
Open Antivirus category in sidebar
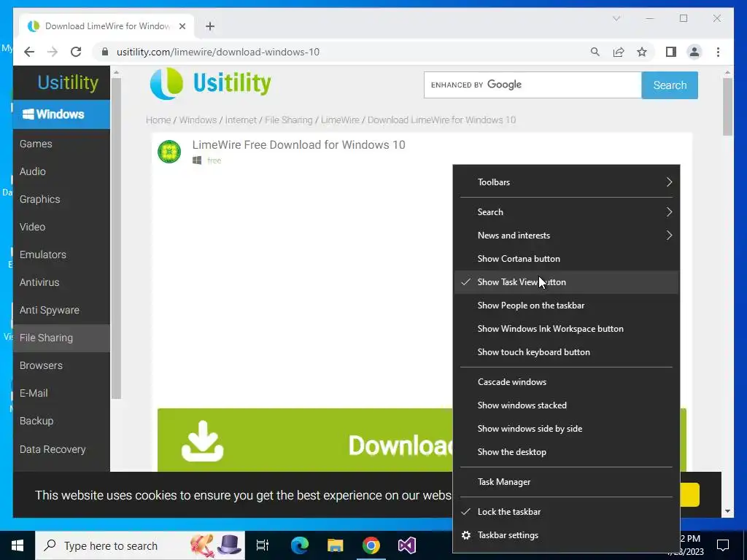point(61,282)
